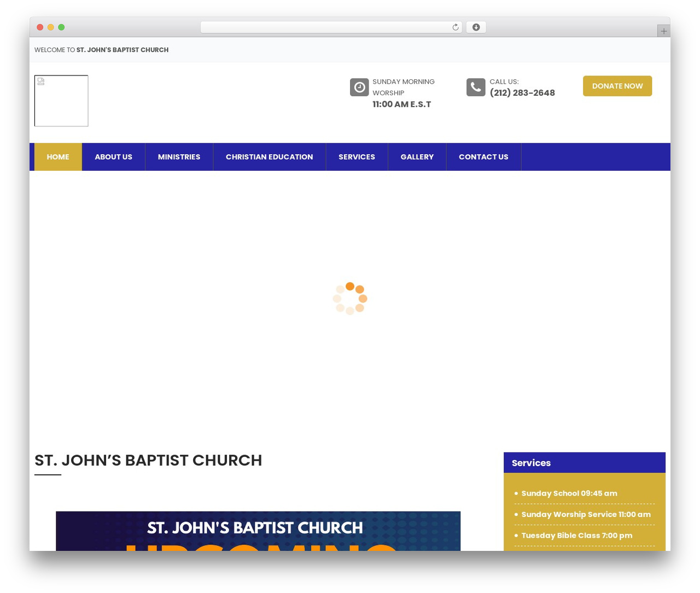Image resolution: width=700 pixels, height=593 pixels.
Task: Open the About Us menu
Action: 114,157
